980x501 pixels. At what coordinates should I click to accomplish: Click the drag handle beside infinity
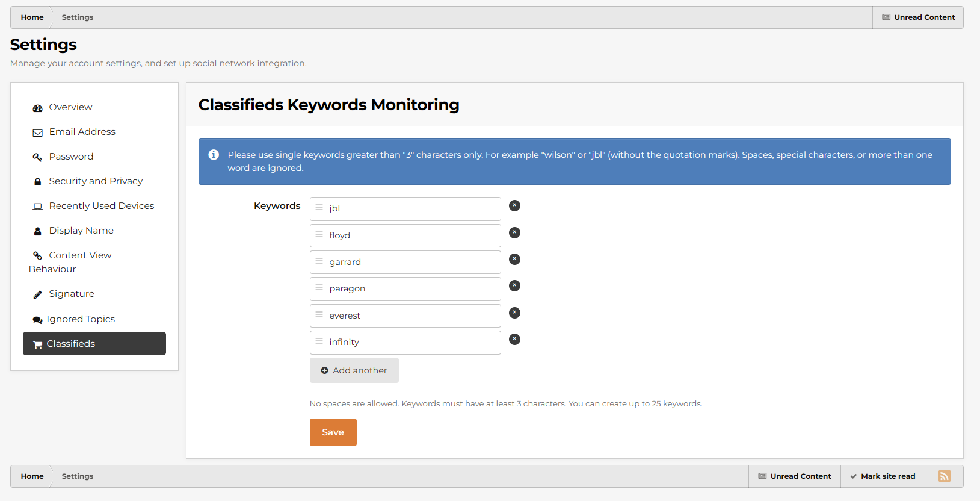pyautogui.click(x=319, y=341)
